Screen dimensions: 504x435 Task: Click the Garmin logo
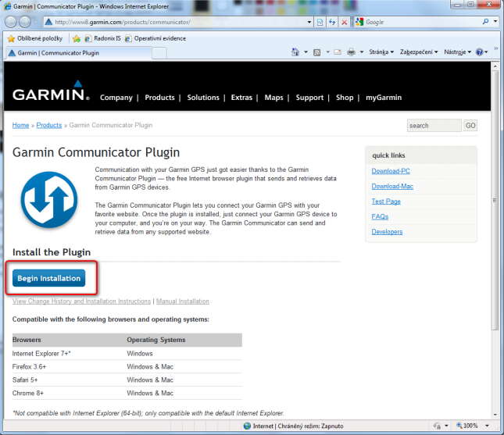[51, 91]
